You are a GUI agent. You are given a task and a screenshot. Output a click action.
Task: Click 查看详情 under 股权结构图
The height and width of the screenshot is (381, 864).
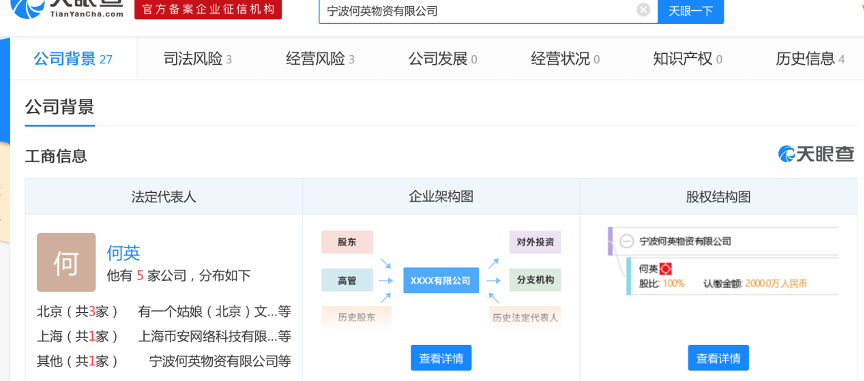[718, 358]
